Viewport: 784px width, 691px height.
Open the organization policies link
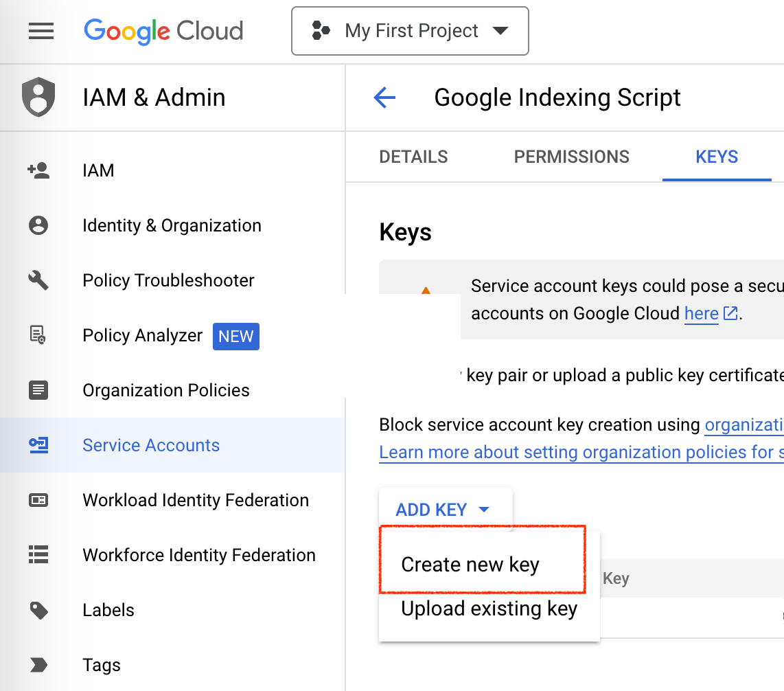(744, 424)
